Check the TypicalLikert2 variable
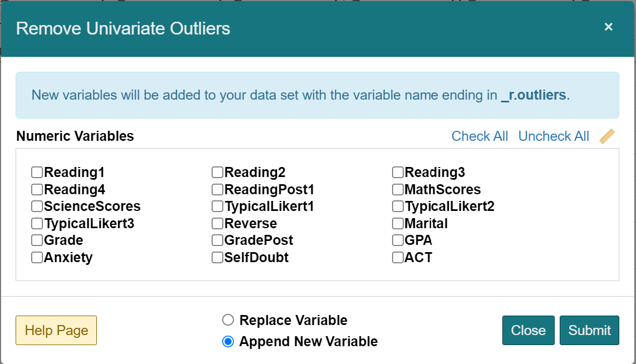Screen dimensions: 636x364 point(397,206)
